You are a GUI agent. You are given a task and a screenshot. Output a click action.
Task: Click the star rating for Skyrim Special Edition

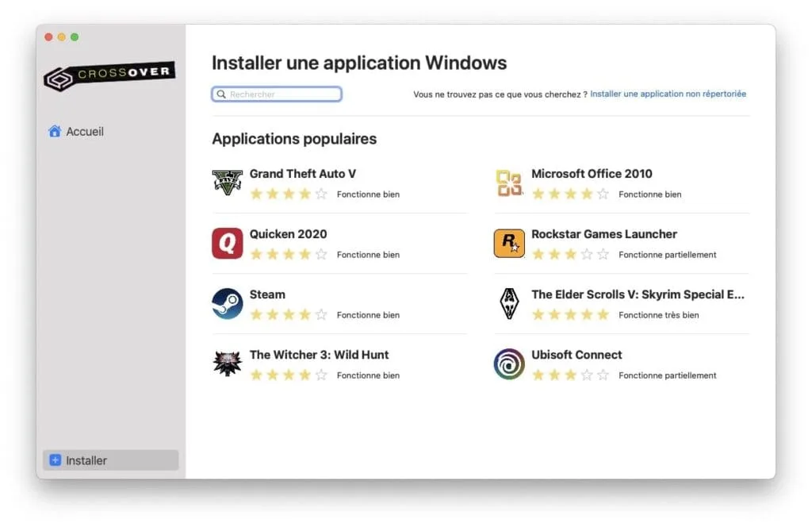click(x=570, y=314)
